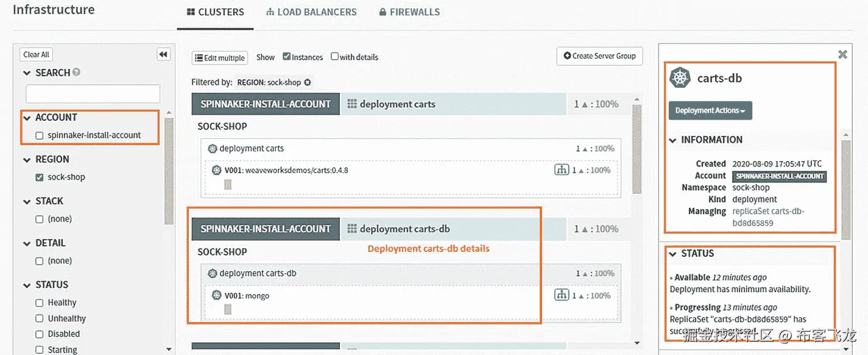868x355 pixels.
Task: Uncheck the sock-shop region filter
Action: 40,178
